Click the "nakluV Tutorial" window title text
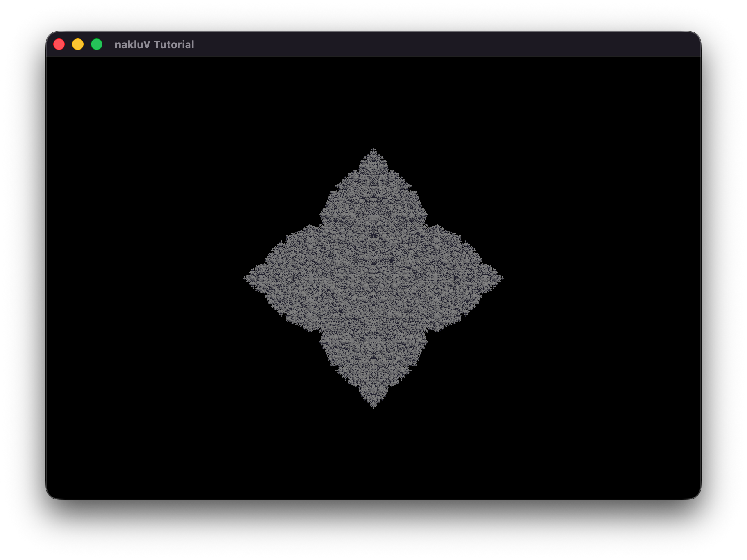Viewport: 747px width, 560px height. pos(154,45)
